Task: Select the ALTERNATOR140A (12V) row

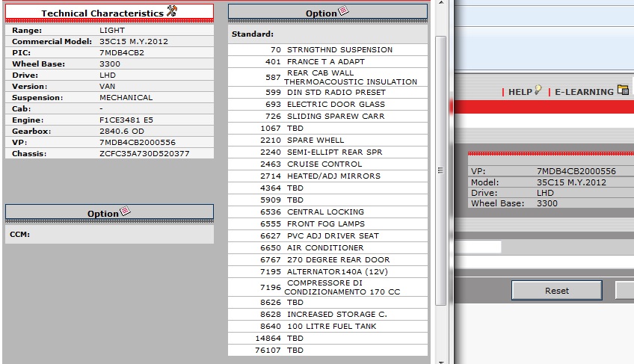Action: click(x=328, y=272)
